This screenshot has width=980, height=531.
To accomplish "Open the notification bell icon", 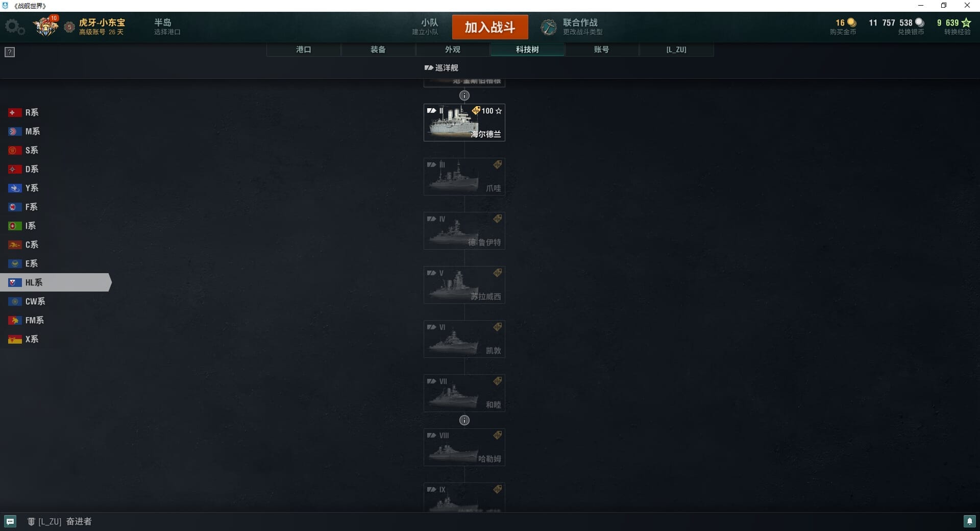I will click(969, 521).
